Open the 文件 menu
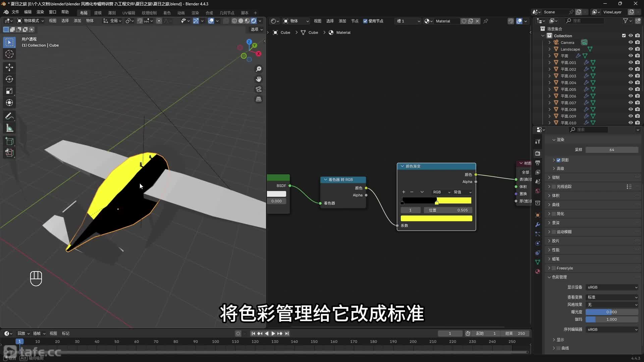Image resolution: width=644 pixels, height=362 pixels. click(15, 12)
